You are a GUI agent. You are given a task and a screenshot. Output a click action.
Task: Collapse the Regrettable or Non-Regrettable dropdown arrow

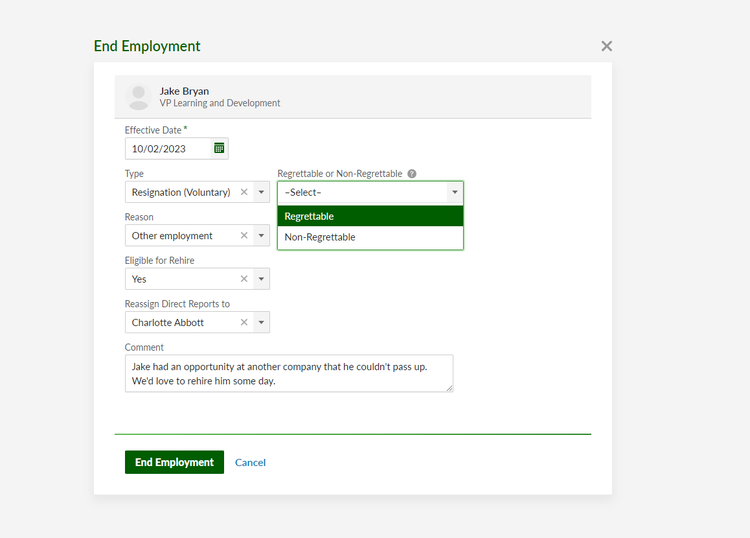pos(454,192)
